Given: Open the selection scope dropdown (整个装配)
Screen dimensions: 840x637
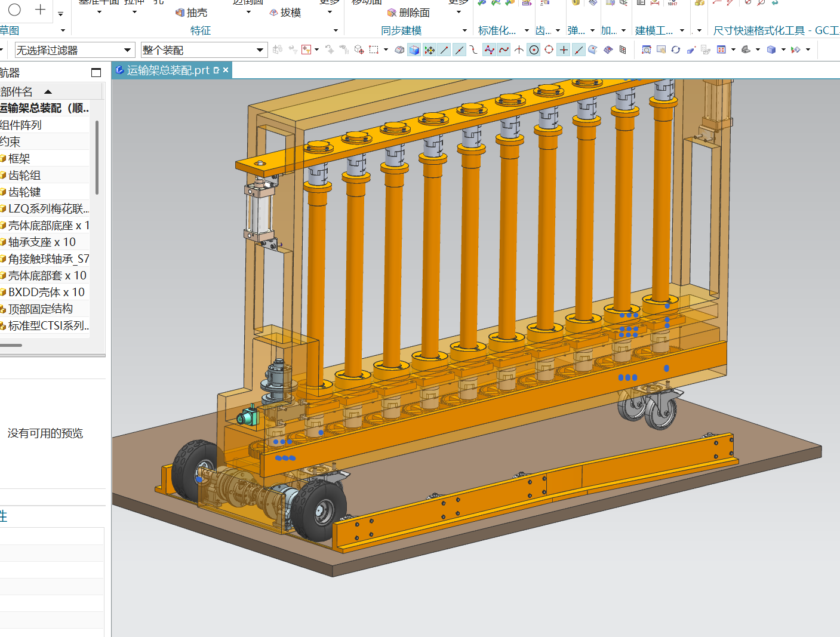Looking at the screenshot, I should pos(204,50).
